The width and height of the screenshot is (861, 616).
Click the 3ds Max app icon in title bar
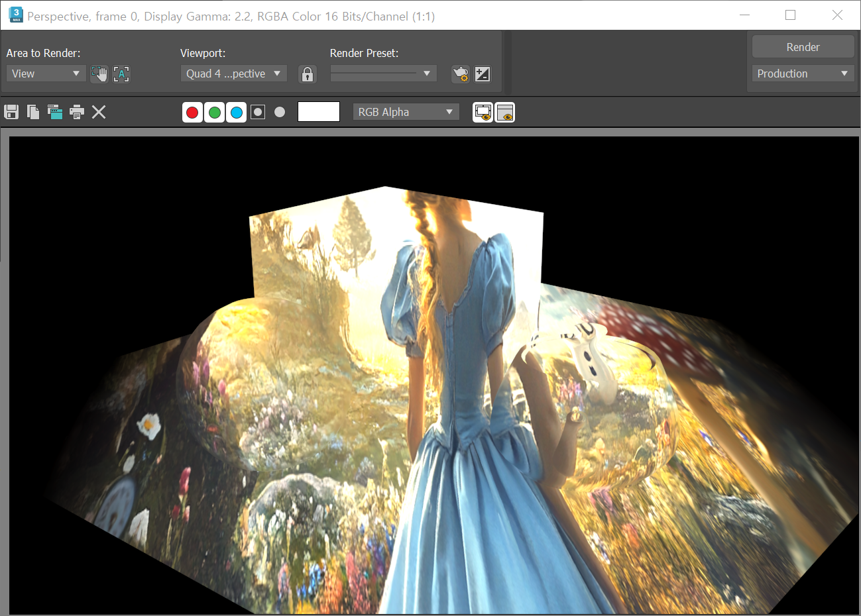click(16, 15)
